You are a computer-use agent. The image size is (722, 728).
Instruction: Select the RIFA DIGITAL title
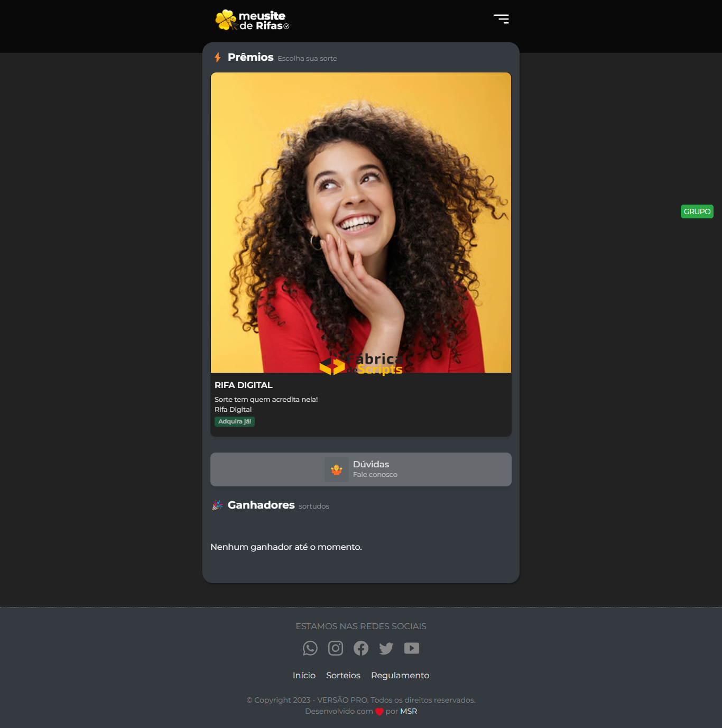coord(244,385)
